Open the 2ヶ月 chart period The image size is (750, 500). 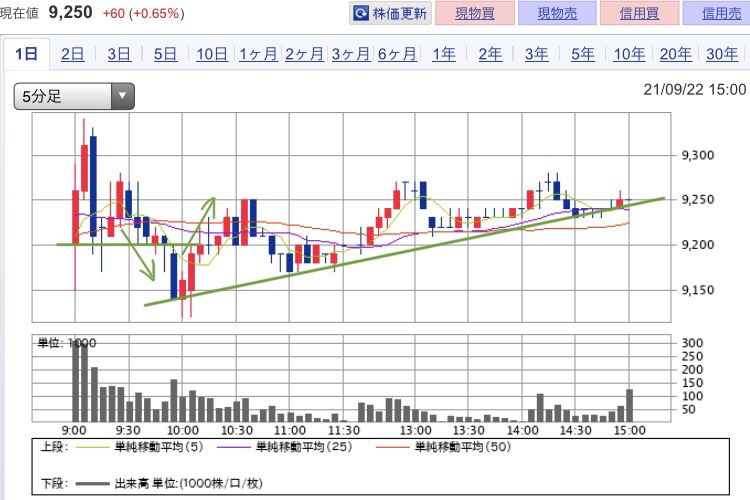coord(305,54)
